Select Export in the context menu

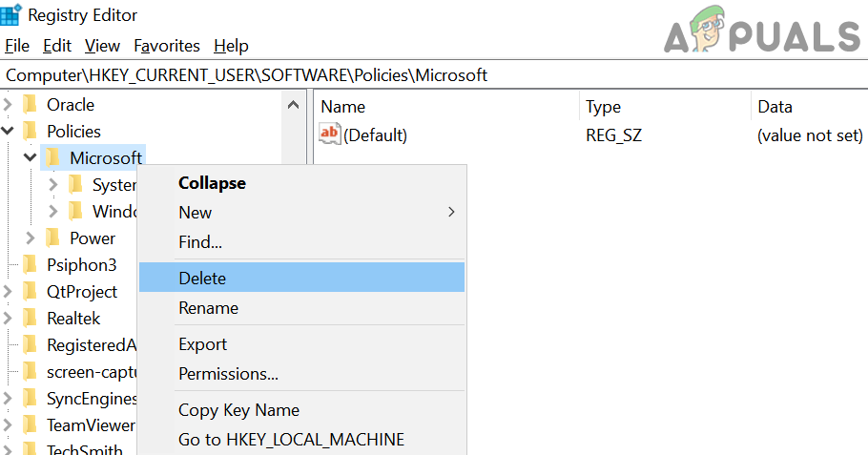coord(202,344)
